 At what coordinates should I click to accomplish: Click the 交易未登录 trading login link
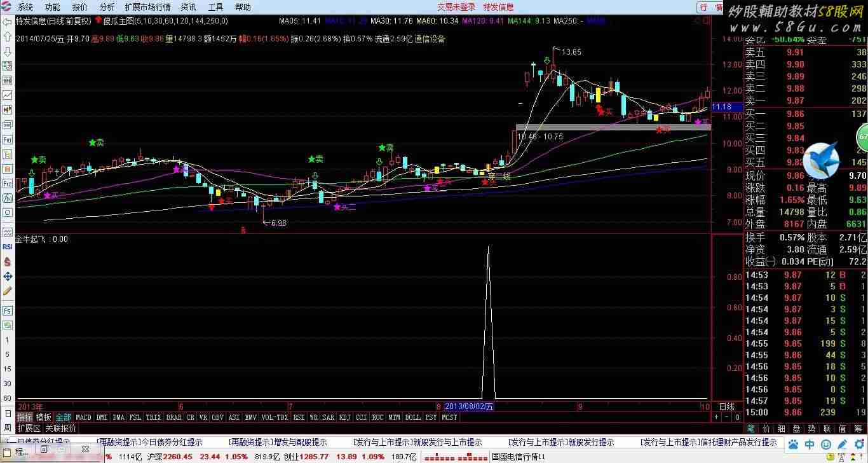[x=456, y=7]
